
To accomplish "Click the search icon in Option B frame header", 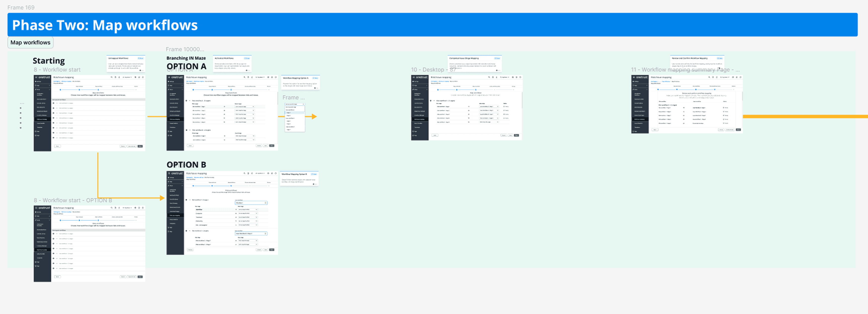I will [244, 173].
